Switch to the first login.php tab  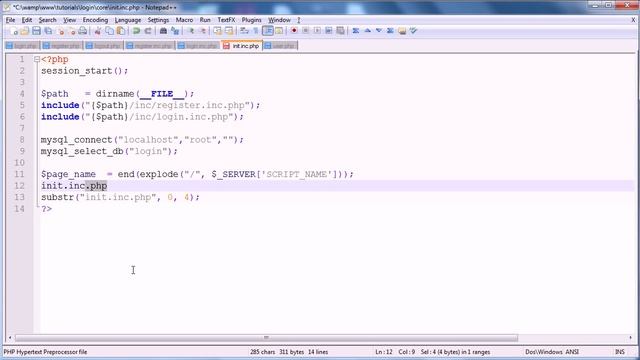point(22,46)
